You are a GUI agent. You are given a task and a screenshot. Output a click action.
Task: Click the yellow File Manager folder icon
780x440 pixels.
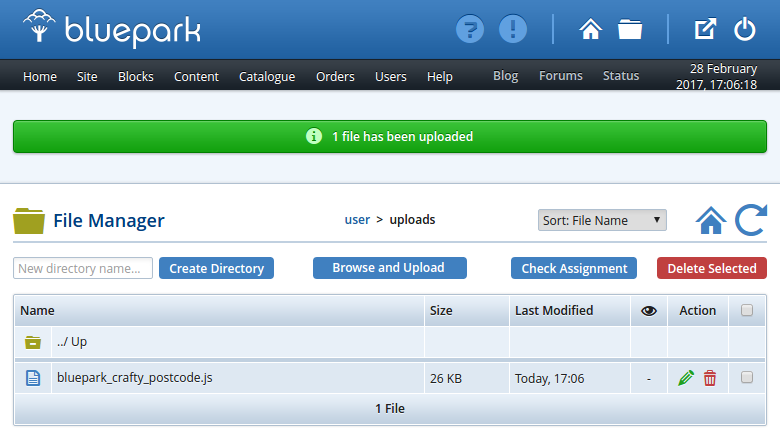pos(29,221)
